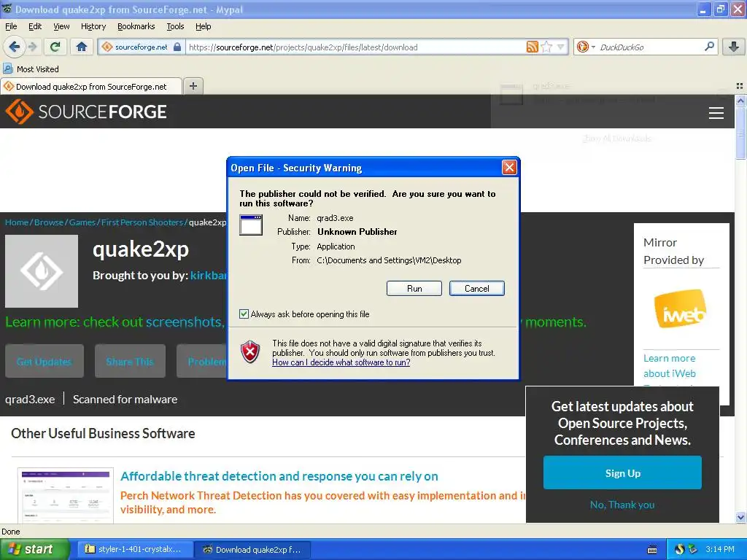Click the Perch ad thumbnail image
This screenshot has width=747, height=560.
[x=66, y=495]
